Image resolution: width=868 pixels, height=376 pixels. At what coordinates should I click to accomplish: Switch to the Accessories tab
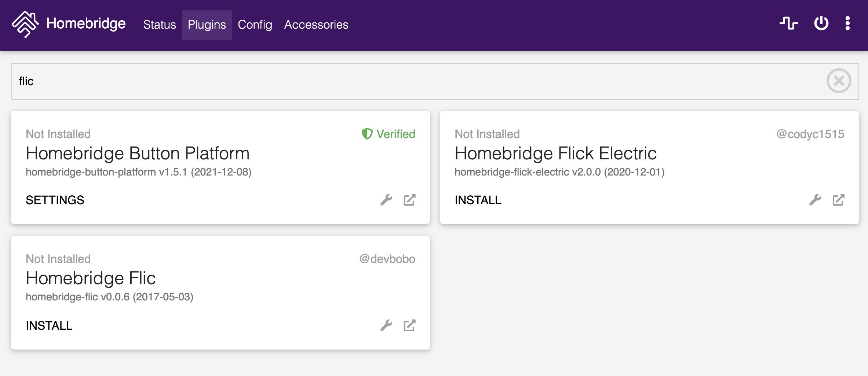coord(316,25)
